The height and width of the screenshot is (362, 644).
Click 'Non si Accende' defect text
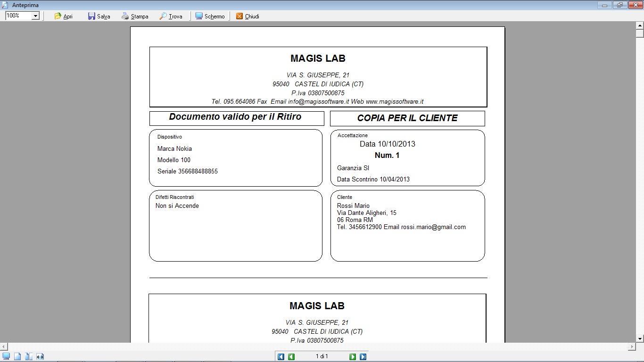point(177,206)
